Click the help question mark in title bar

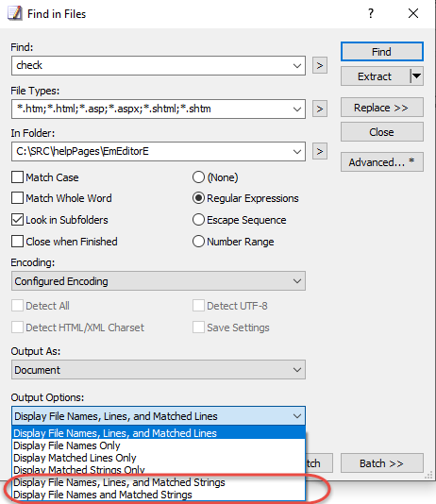[371, 13]
